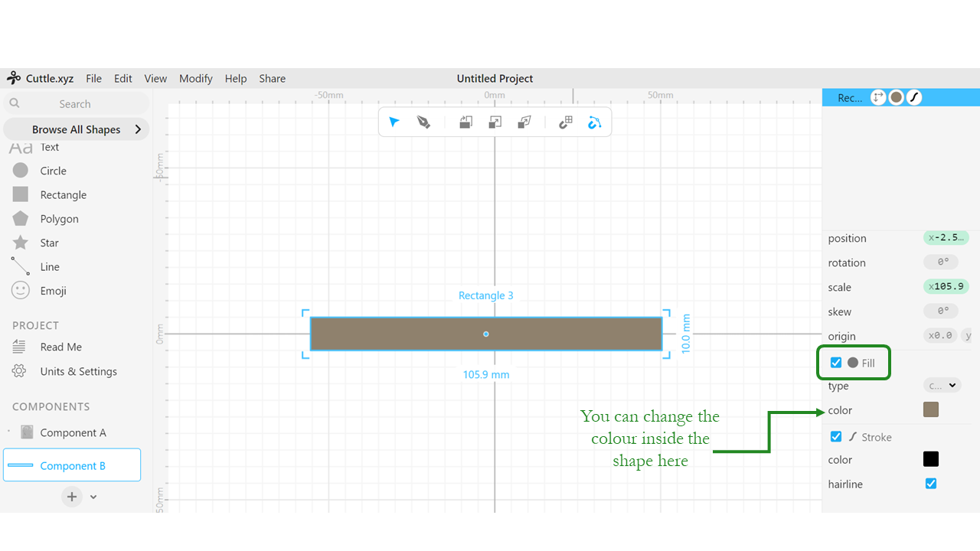Open the fill type dropdown

942,386
